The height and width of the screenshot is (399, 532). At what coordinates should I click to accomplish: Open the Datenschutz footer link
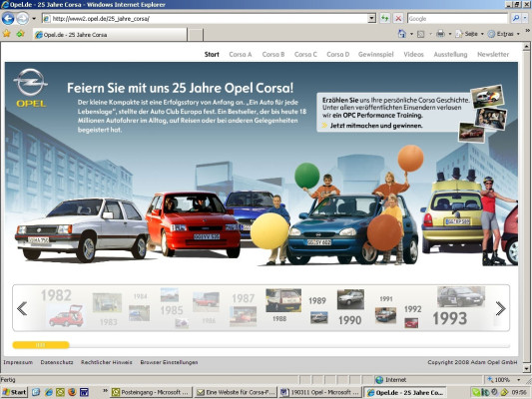(57, 362)
